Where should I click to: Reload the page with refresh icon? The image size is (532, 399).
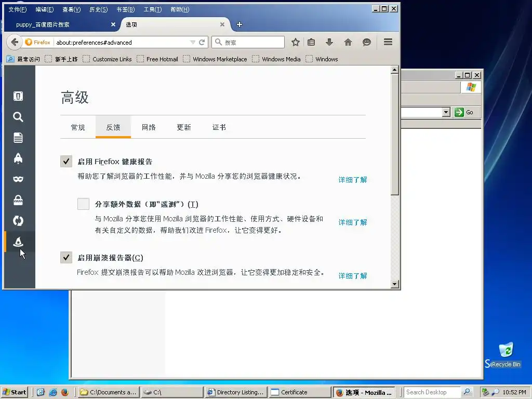(x=202, y=42)
